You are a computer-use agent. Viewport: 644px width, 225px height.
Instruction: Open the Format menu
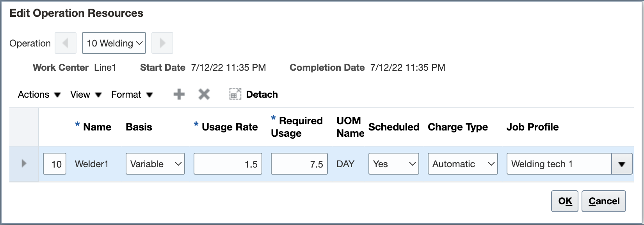[x=132, y=95]
